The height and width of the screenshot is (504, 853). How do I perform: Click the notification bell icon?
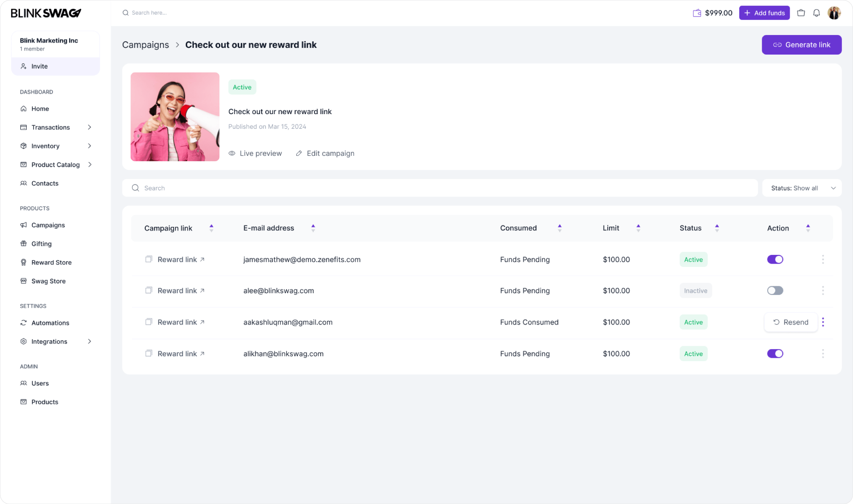pyautogui.click(x=817, y=12)
